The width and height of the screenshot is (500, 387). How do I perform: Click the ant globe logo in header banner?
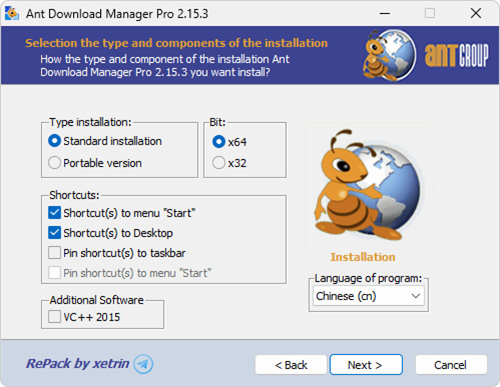(389, 55)
